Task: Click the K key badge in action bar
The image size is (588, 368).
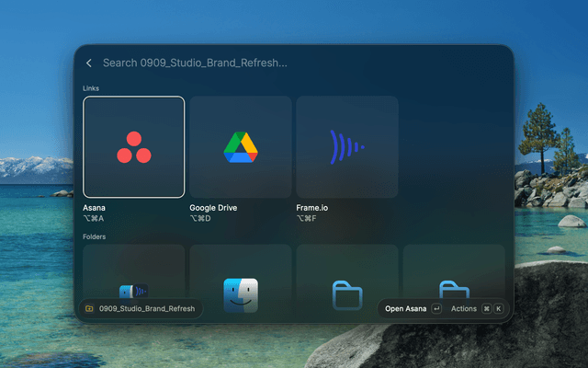Action: tap(498, 309)
